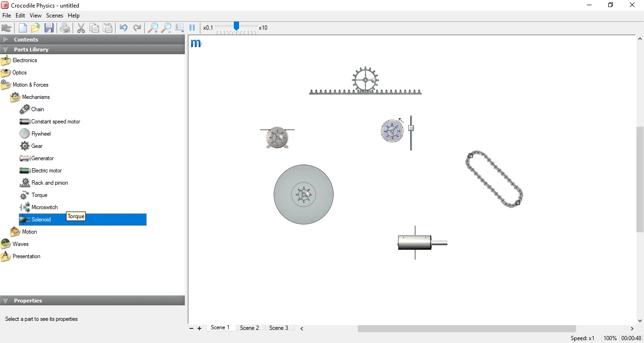Choose the Generator part
The image size is (644, 343).
point(37,158)
